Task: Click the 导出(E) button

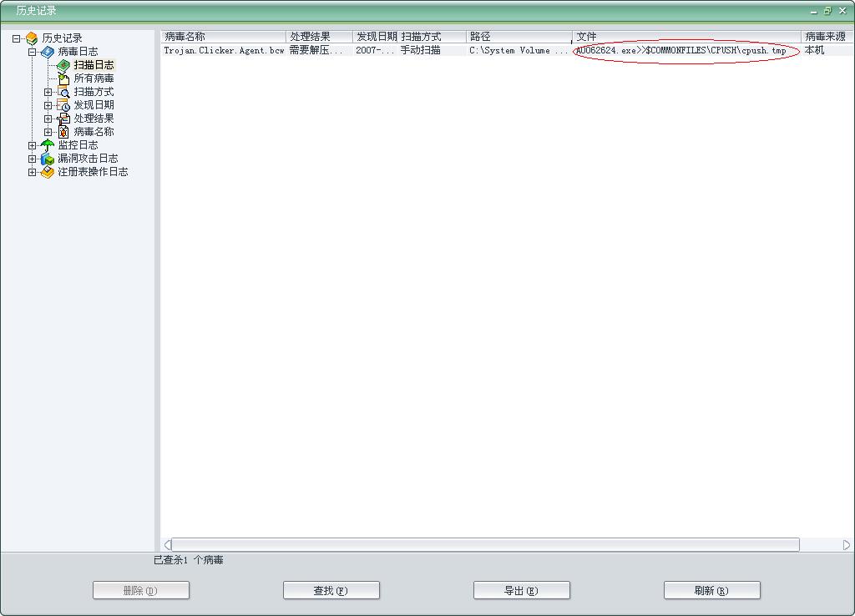Action: (521, 590)
